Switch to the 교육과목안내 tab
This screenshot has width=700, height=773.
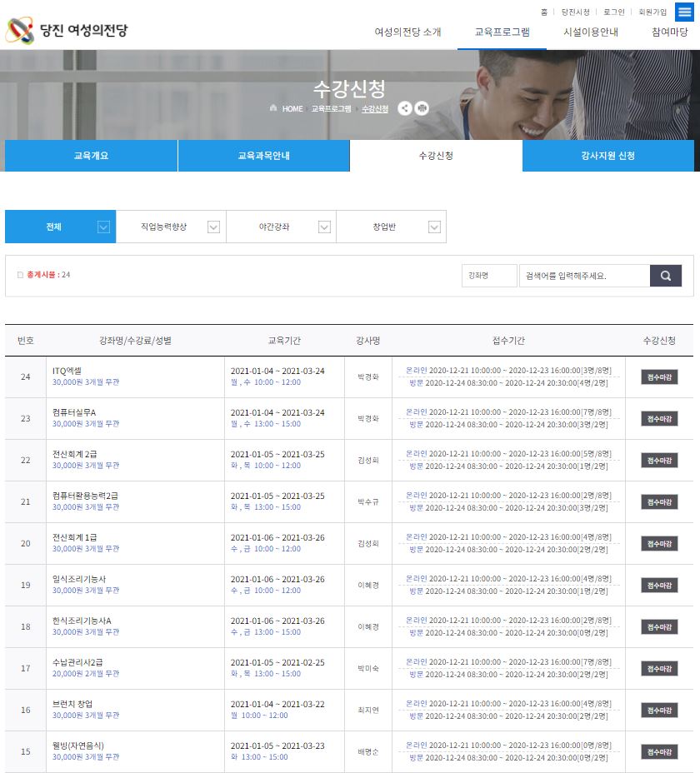pos(263,156)
